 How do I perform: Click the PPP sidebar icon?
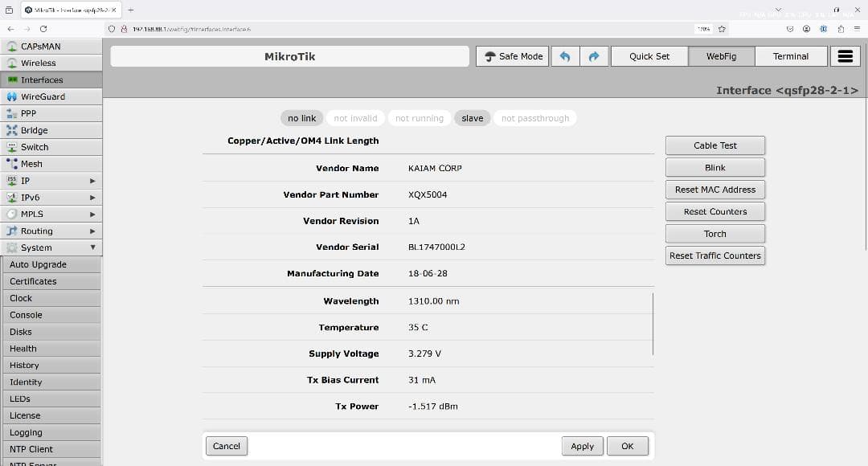(11, 113)
